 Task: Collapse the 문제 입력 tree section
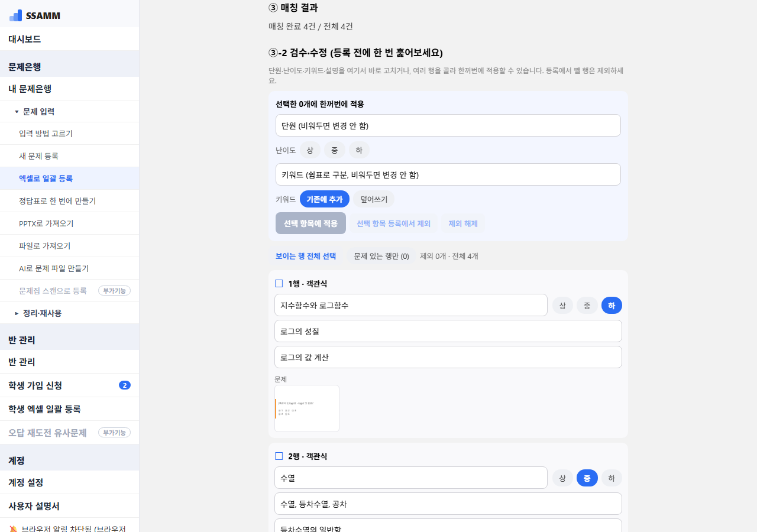[x=17, y=111]
